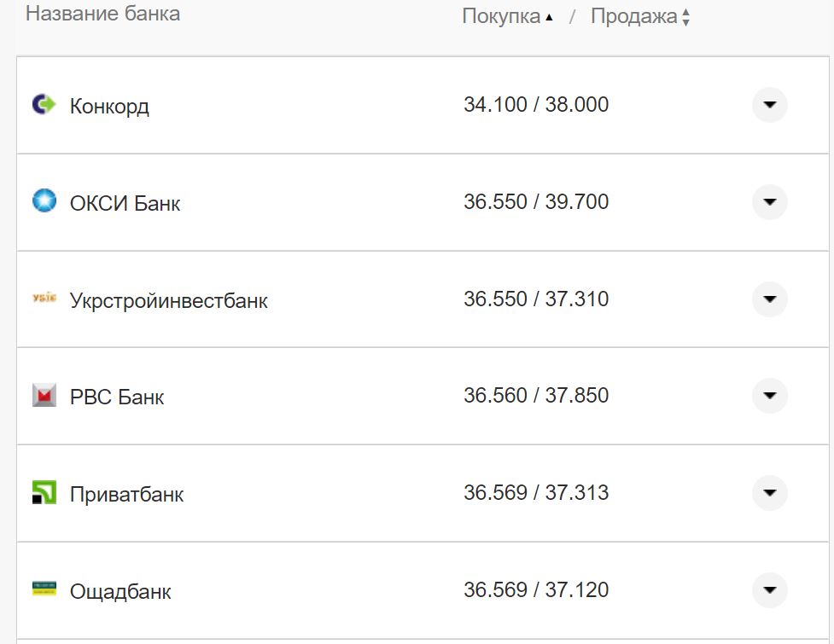The height and width of the screenshot is (644, 834).
Task: Expand the Конкорд row details
Action: pyautogui.click(x=769, y=105)
